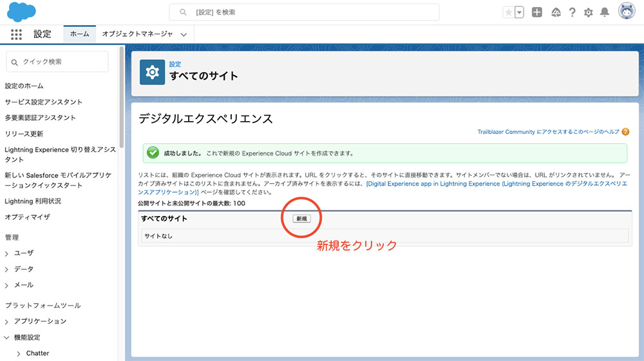The width and height of the screenshot is (644, 361).
Task: Open the dropdown chevron next to オブジェクトマネージャ
Action: point(184,35)
